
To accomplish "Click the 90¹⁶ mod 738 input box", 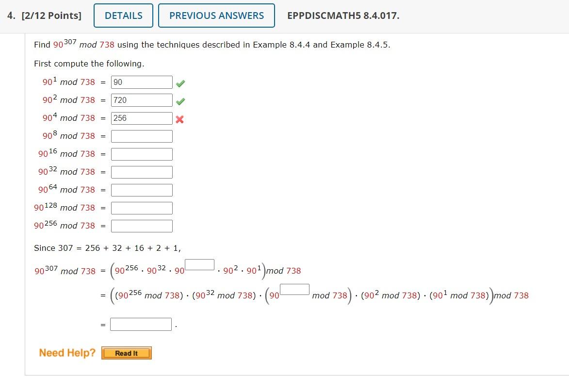I will coord(142,154).
